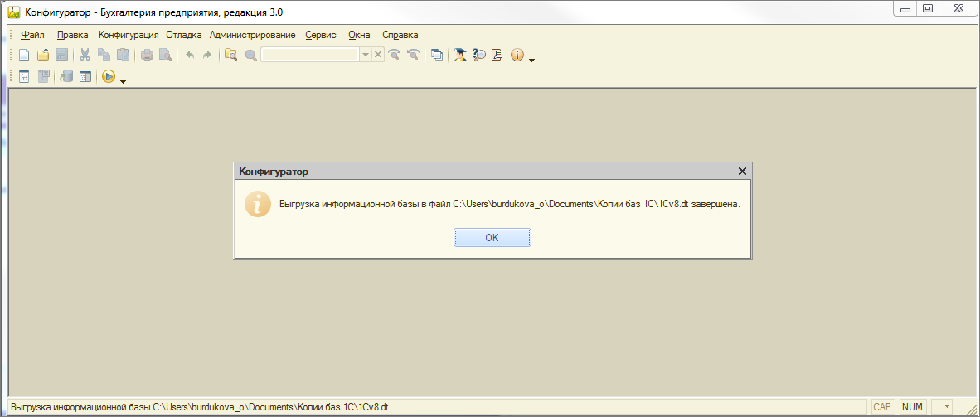Open the Правка menu
The width and height of the screenshot is (980, 417).
72,35
